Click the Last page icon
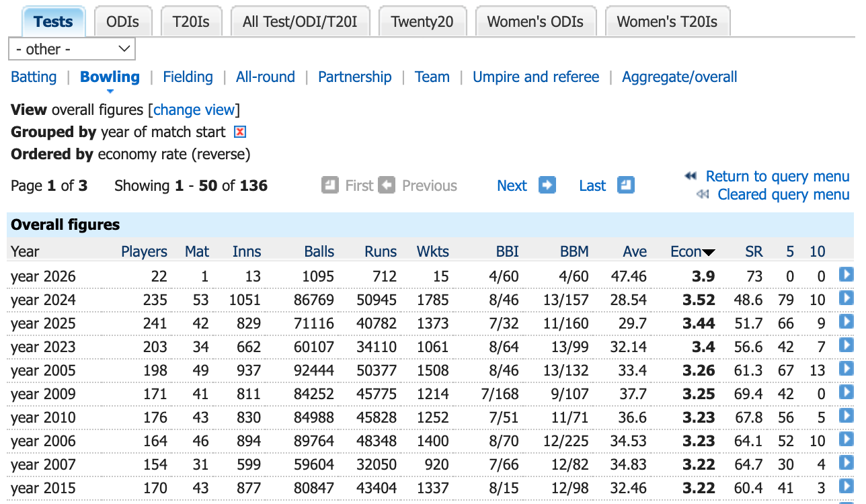The width and height of the screenshot is (866, 504). pyautogui.click(x=625, y=185)
